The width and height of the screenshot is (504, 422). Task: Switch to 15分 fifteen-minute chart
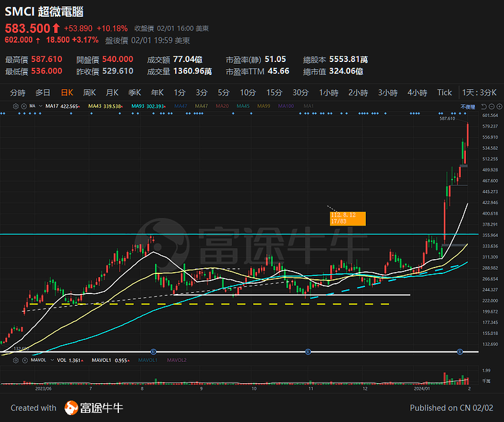click(274, 93)
